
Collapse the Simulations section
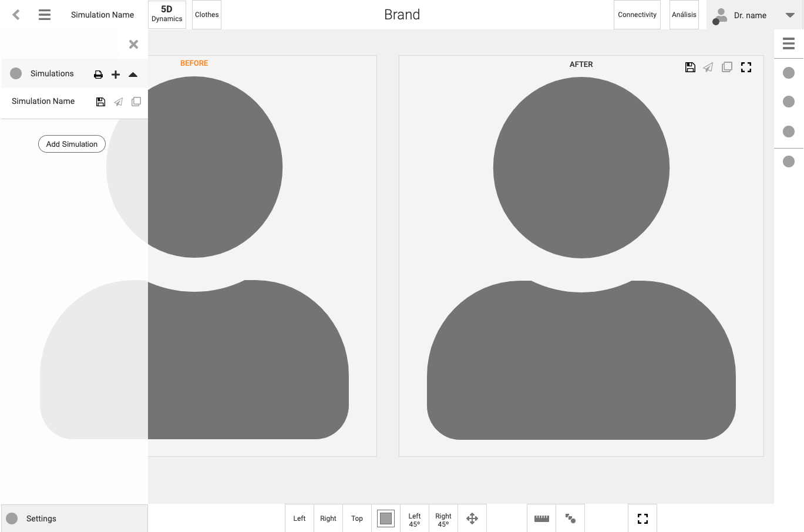(133, 75)
